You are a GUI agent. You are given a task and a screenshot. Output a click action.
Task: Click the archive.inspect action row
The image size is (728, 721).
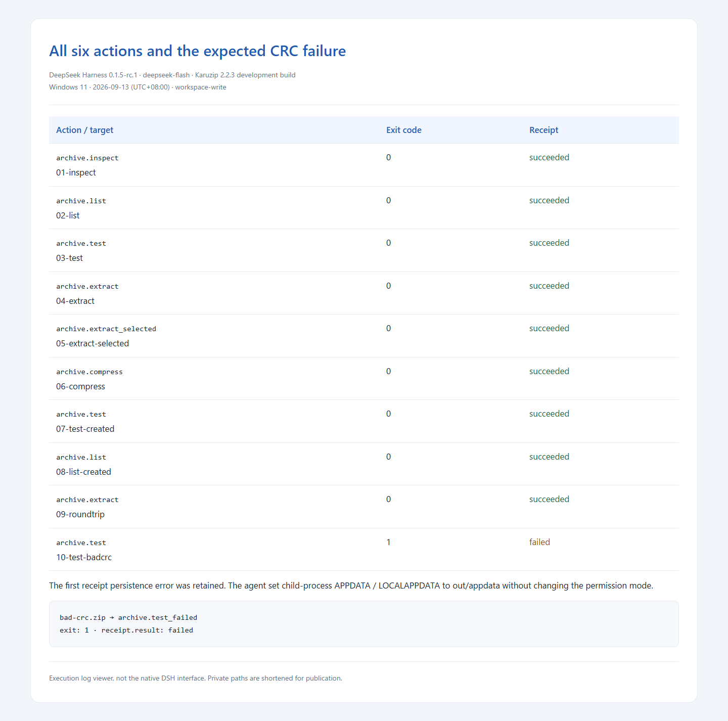(363, 165)
